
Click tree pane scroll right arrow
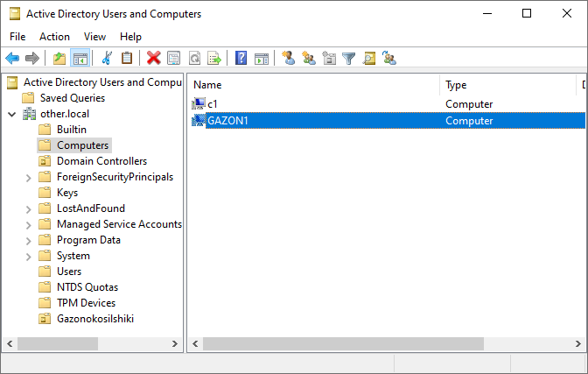coord(175,343)
